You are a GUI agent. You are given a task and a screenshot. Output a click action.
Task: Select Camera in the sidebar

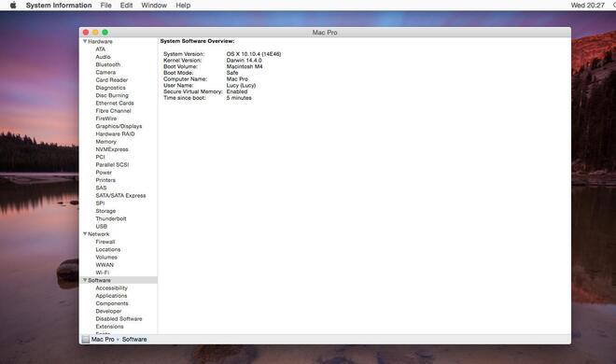click(105, 72)
